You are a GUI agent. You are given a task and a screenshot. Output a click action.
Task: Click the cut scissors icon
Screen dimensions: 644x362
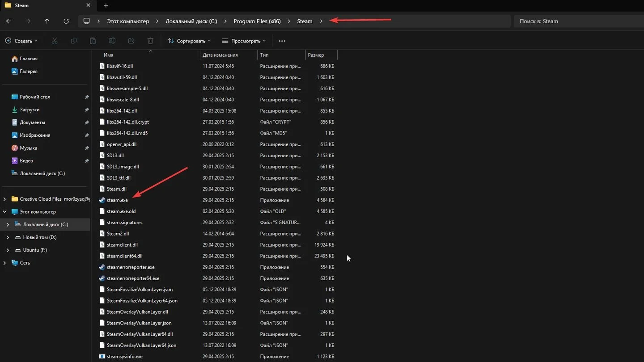[x=55, y=41]
